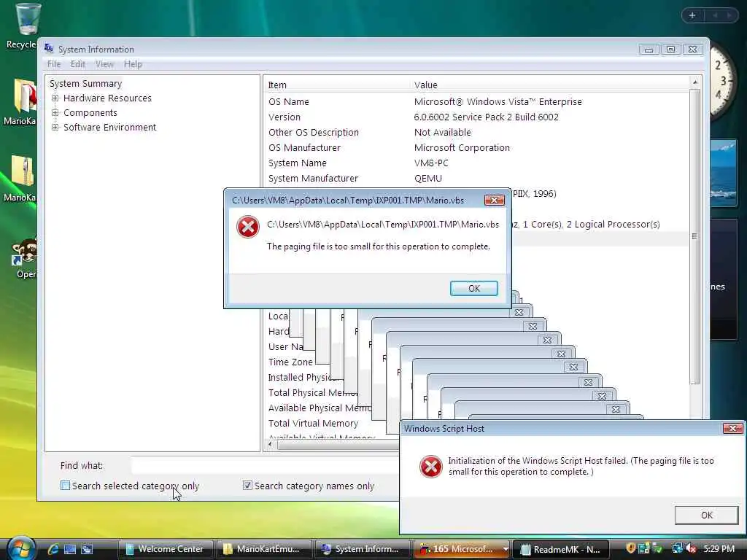Select the MarioKart zip archive desktop icon
The width and height of the screenshot is (747, 560).
point(21,178)
